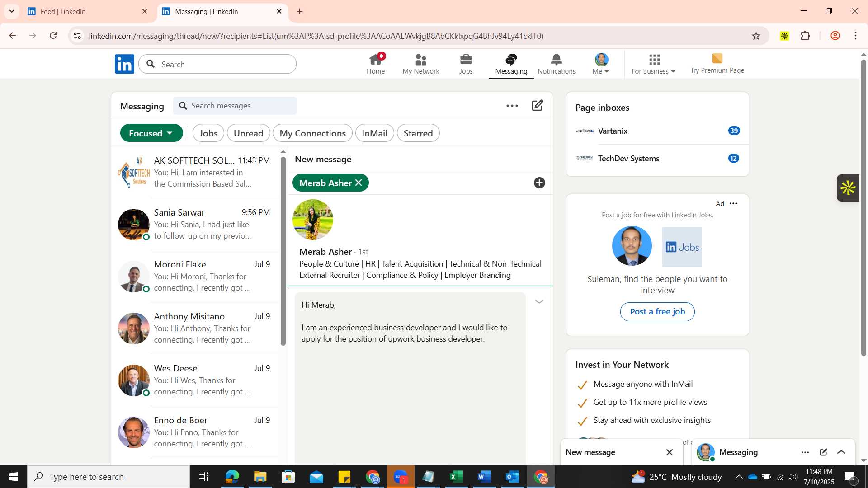
Task: Click the conversation list scrollbar
Action: (x=283, y=251)
